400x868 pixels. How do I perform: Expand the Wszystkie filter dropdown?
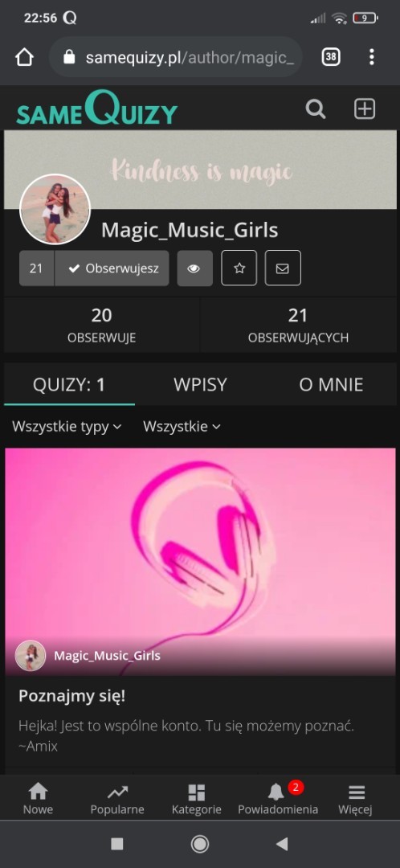tap(182, 427)
